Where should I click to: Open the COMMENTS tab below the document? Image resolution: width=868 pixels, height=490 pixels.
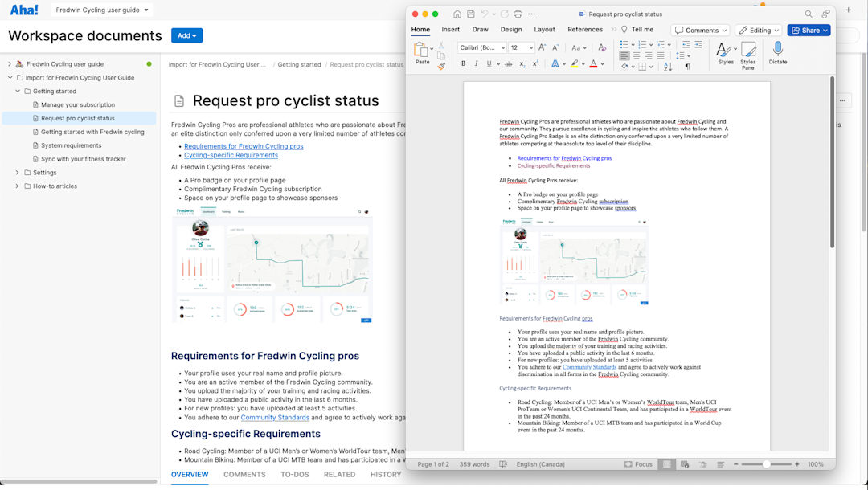(243, 475)
